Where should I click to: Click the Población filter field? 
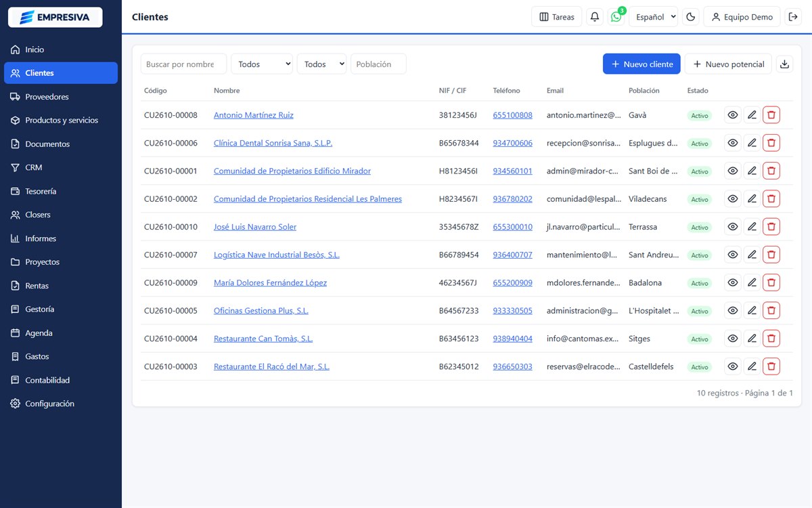click(x=378, y=64)
